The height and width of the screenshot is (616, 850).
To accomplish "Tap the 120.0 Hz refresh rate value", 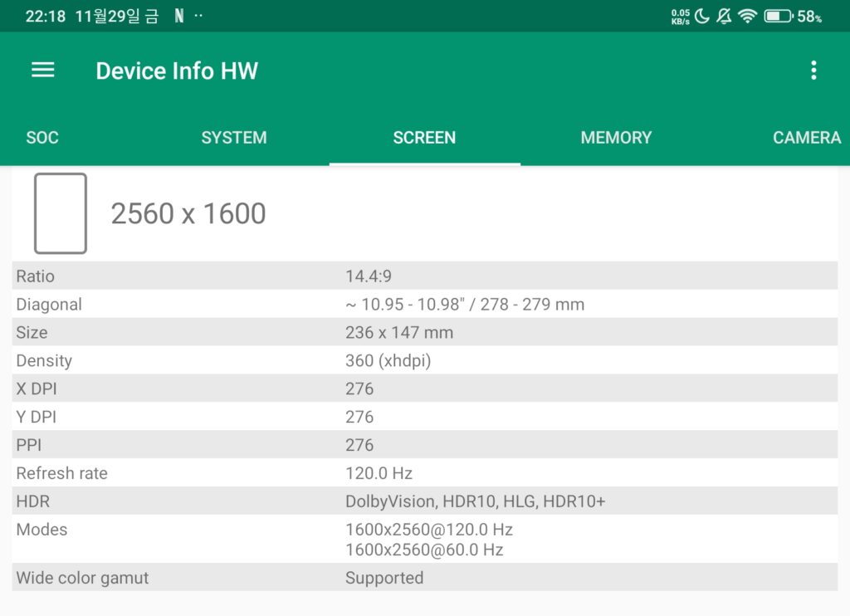I will click(379, 473).
